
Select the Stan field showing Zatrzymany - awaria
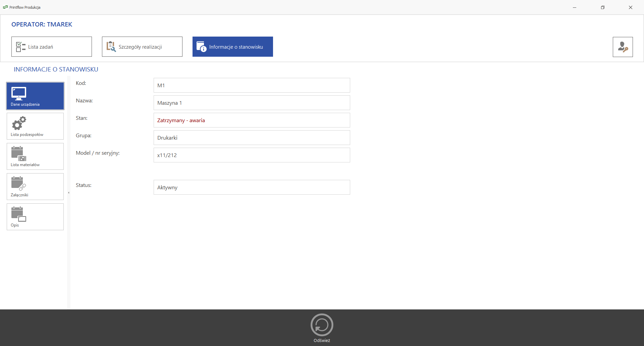252,120
